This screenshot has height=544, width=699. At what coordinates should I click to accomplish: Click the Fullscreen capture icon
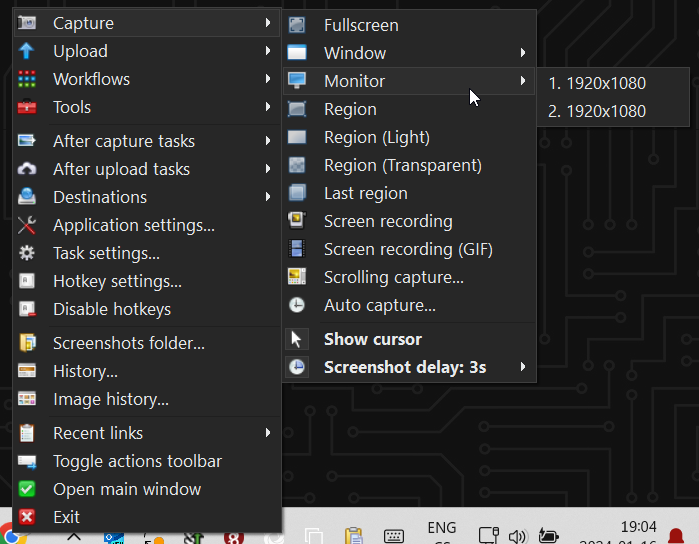pyautogui.click(x=297, y=25)
